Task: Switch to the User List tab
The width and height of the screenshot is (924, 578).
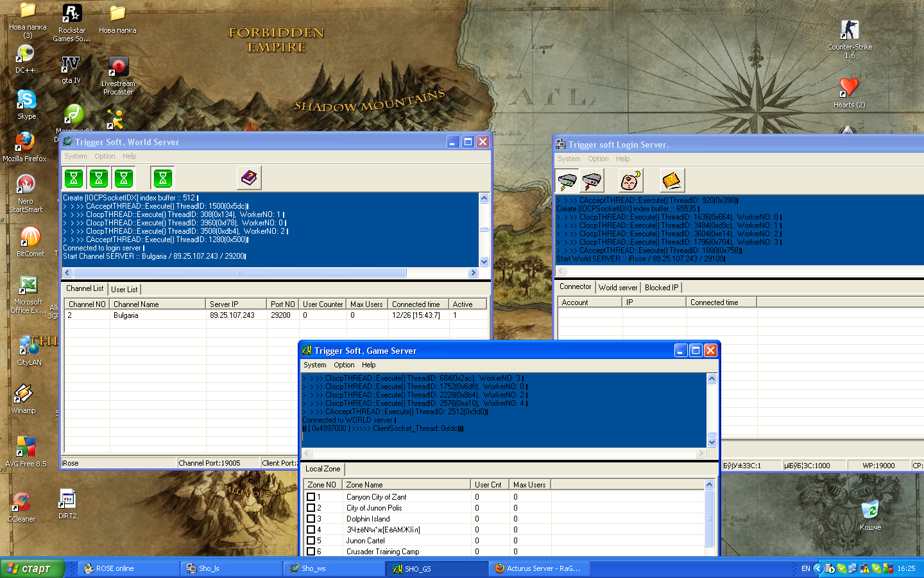Action: (x=124, y=289)
